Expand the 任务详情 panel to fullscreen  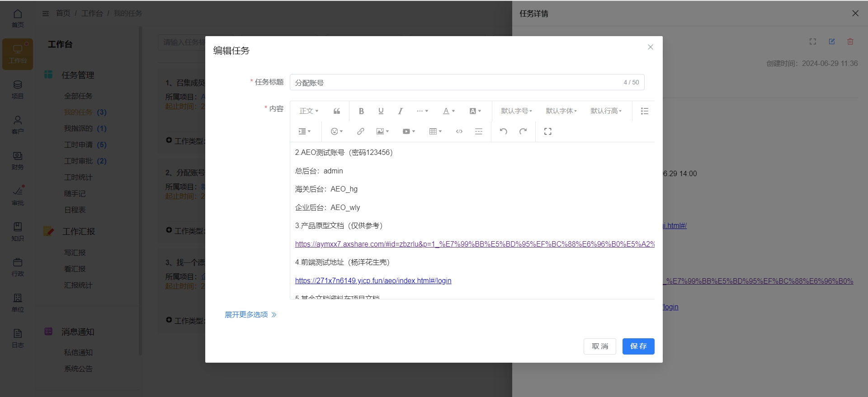[x=813, y=42]
